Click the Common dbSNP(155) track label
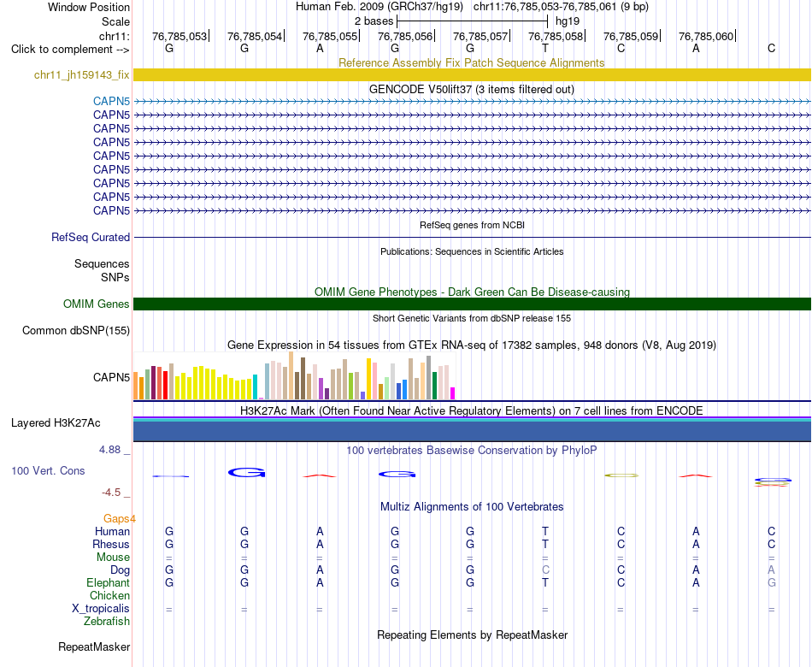 [x=76, y=330]
